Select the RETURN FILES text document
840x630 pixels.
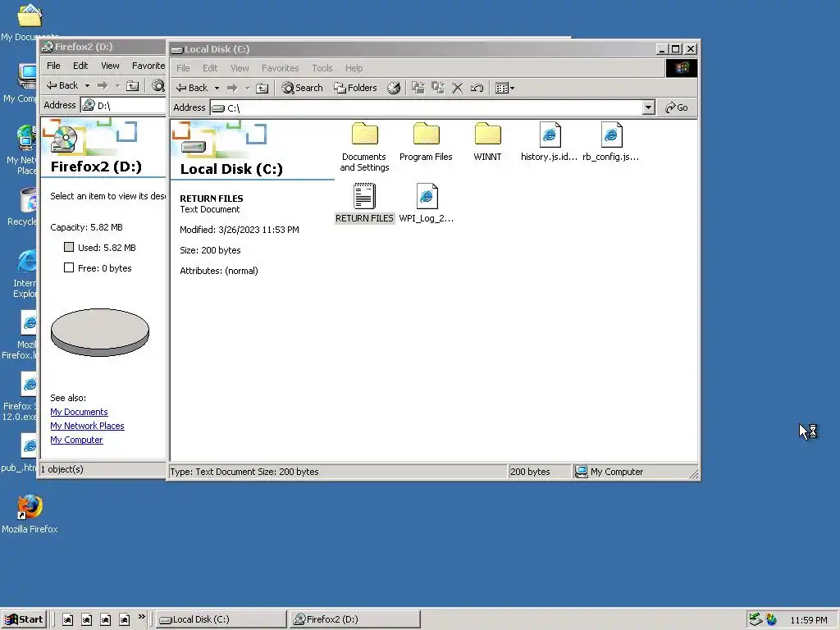click(364, 203)
